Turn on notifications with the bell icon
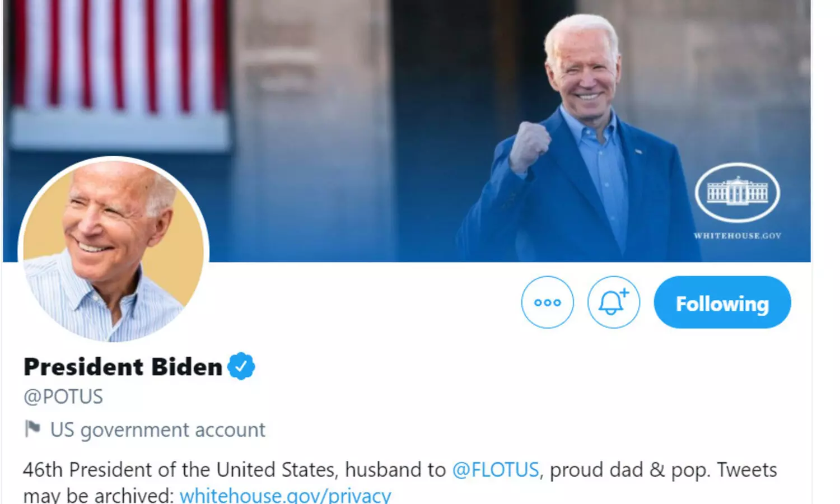 (x=613, y=302)
